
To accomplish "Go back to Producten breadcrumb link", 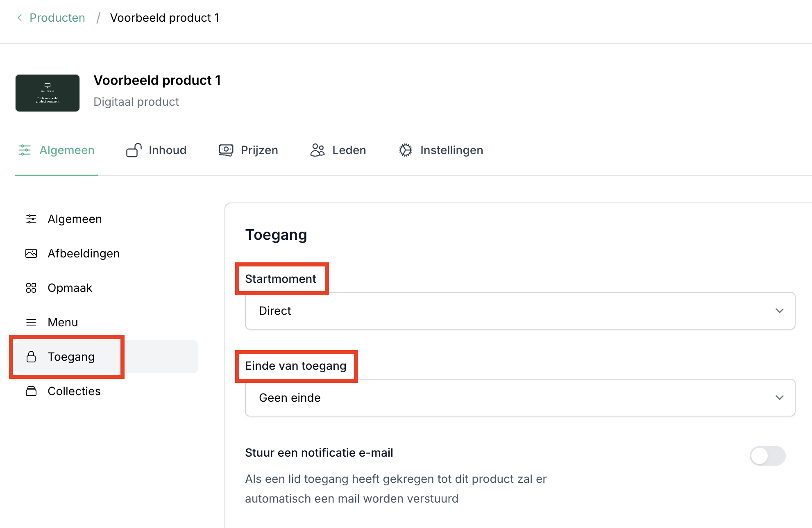I will click(57, 18).
